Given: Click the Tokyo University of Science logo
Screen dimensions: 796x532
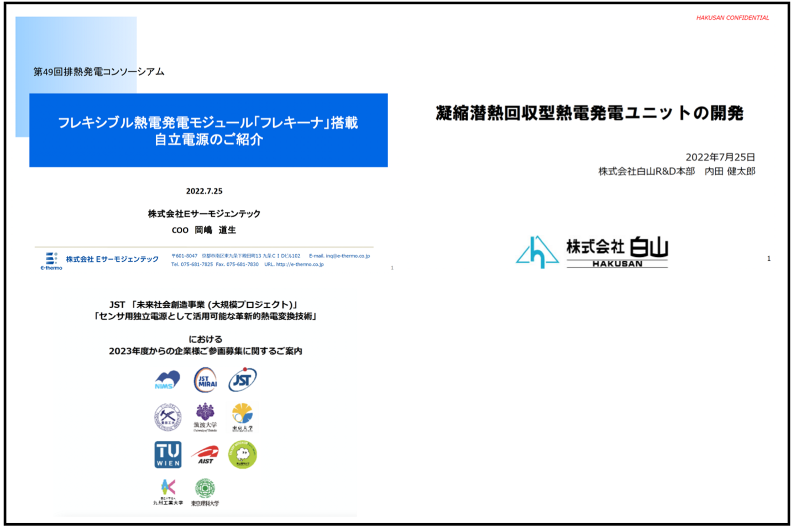Looking at the screenshot, I should (x=205, y=492).
